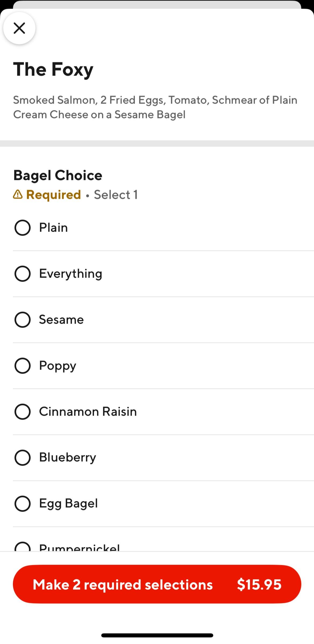Pick the Egg Bagel radio button
The image size is (314, 644).
tap(23, 504)
